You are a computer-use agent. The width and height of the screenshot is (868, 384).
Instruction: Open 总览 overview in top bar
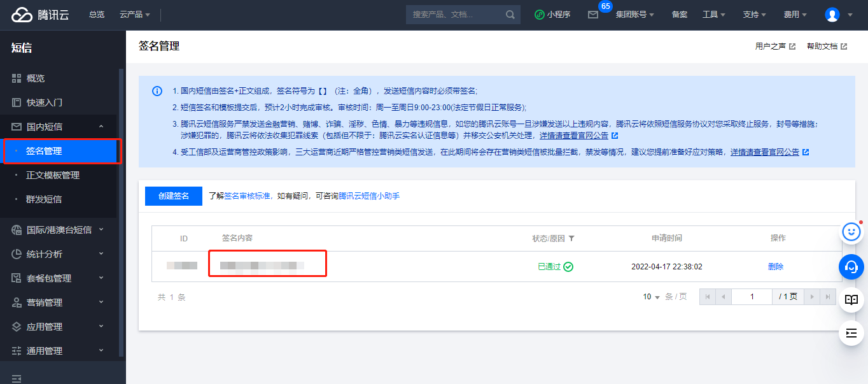(97, 15)
